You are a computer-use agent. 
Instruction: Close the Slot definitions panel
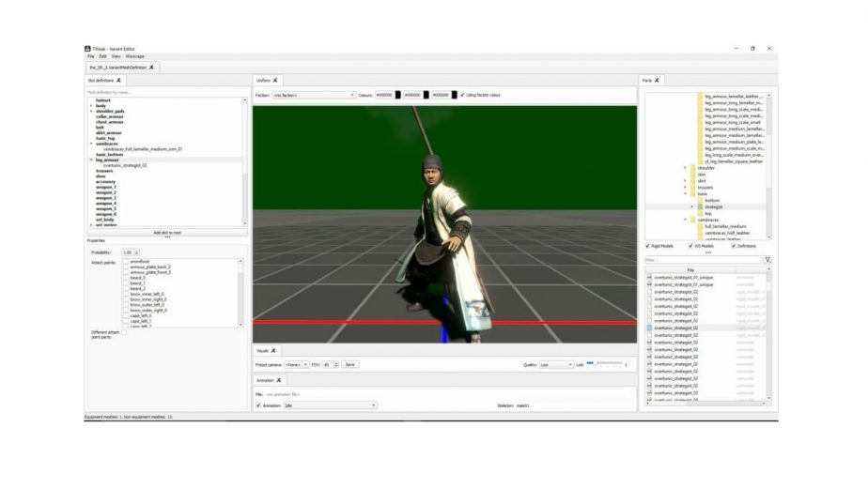coord(118,80)
